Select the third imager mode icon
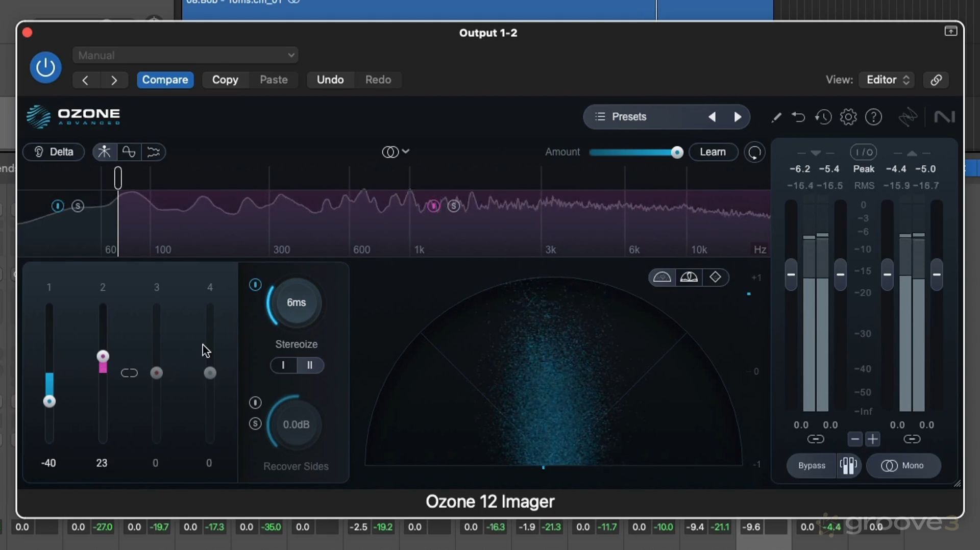Image resolution: width=980 pixels, height=550 pixels. (x=153, y=152)
